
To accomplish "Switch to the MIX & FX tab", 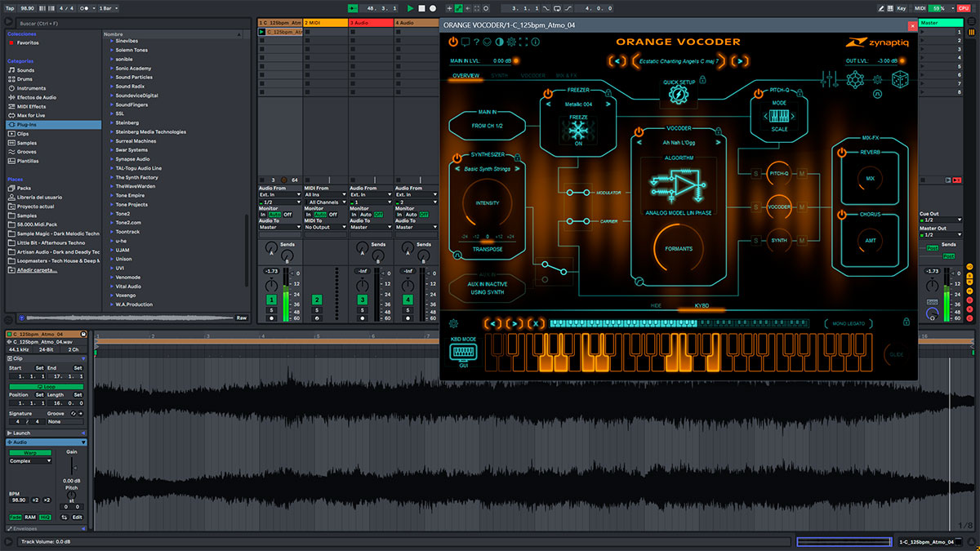I will [x=566, y=76].
